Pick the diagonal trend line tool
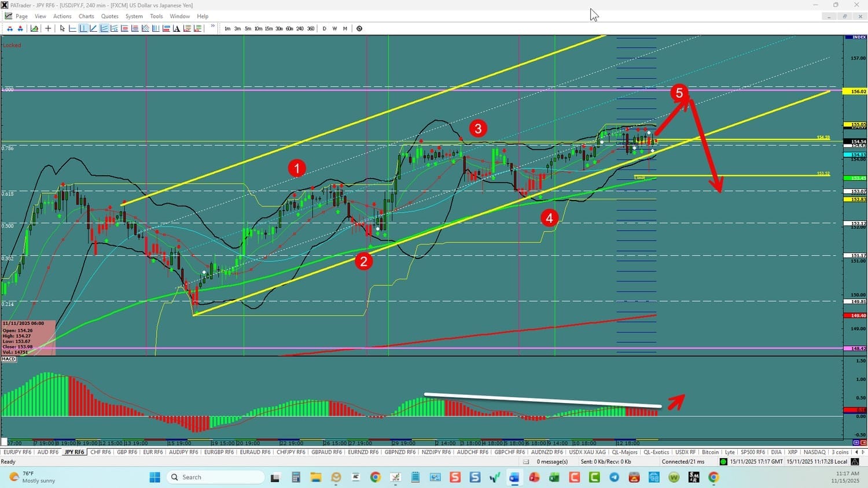 pos(94,28)
